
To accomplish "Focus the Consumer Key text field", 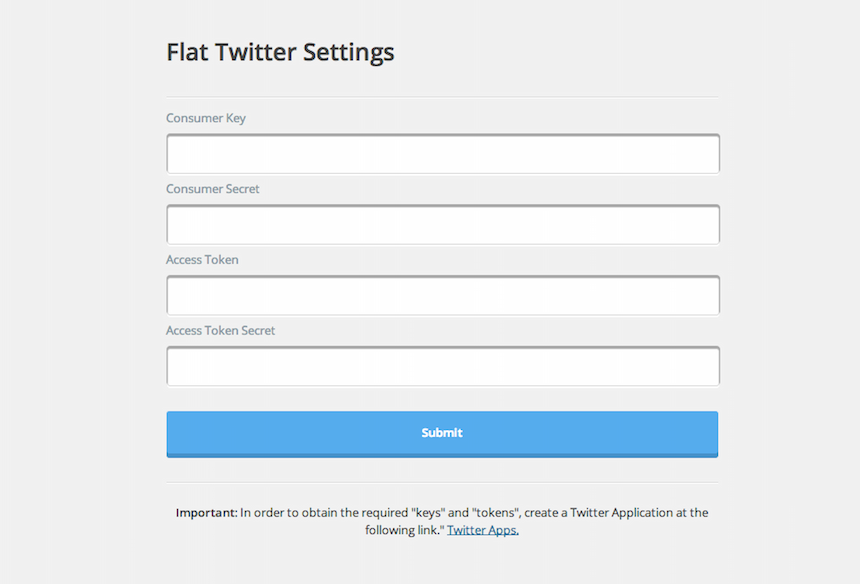I will click(x=443, y=154).
